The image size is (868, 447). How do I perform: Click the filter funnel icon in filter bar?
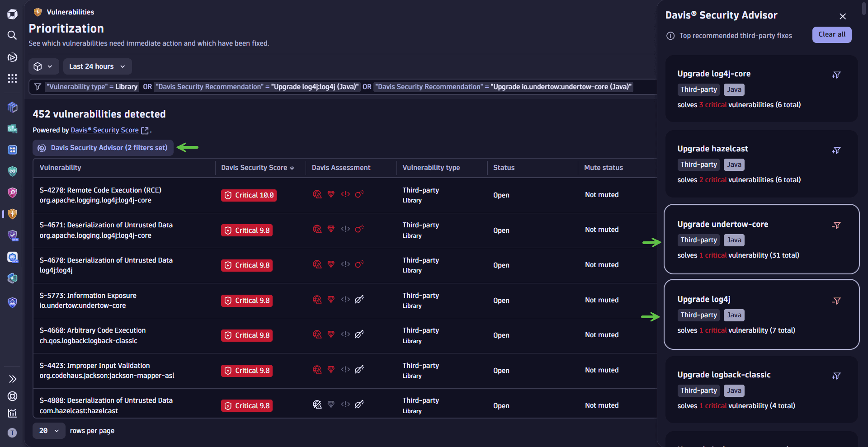pyautogui.click(x=38, y=87)
